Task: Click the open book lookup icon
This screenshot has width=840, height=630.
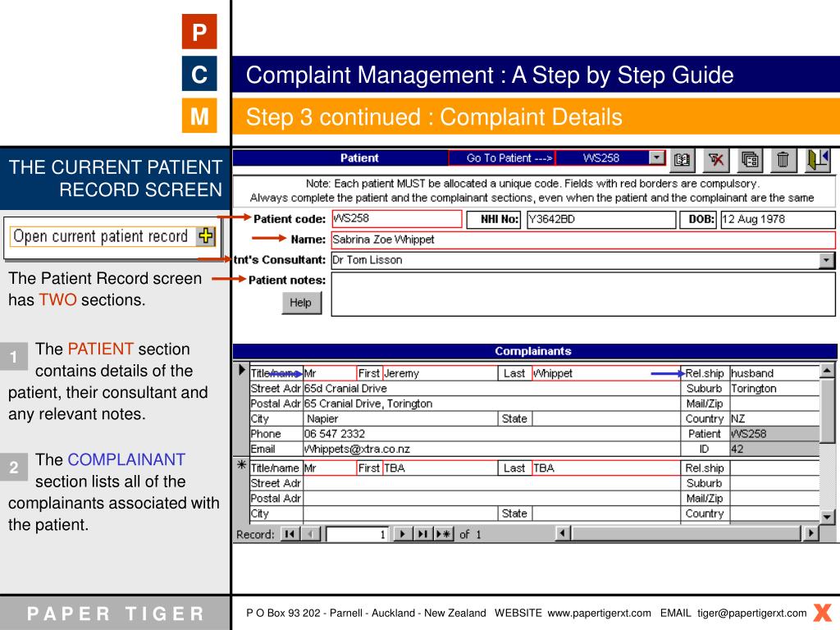Action: click(682, 160)
